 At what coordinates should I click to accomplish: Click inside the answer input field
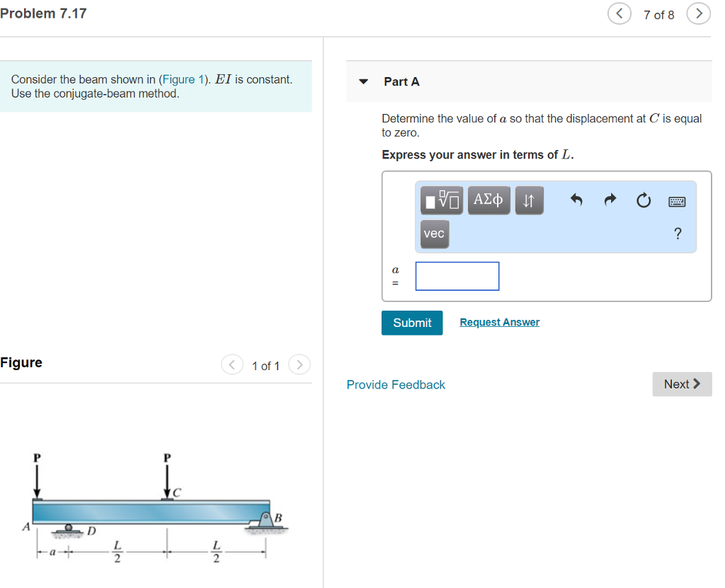[x=457, y=276]
